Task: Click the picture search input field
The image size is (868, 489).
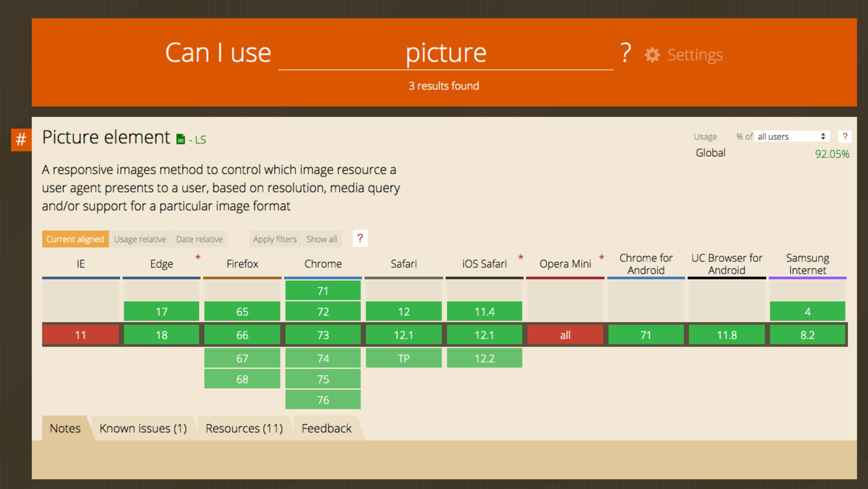Action: [445, 53]
